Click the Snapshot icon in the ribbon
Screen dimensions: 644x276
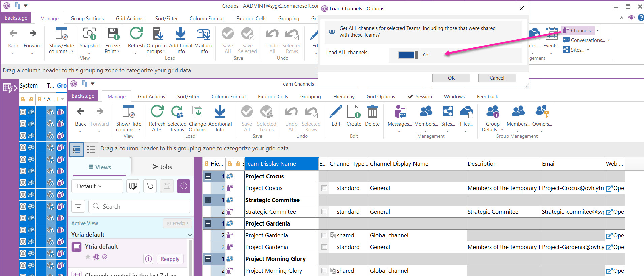click(x=90, y=34)
